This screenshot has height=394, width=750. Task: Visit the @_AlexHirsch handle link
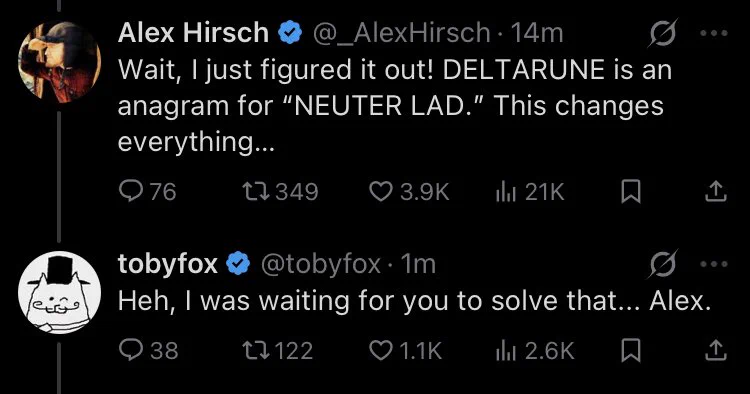point(401,33)
